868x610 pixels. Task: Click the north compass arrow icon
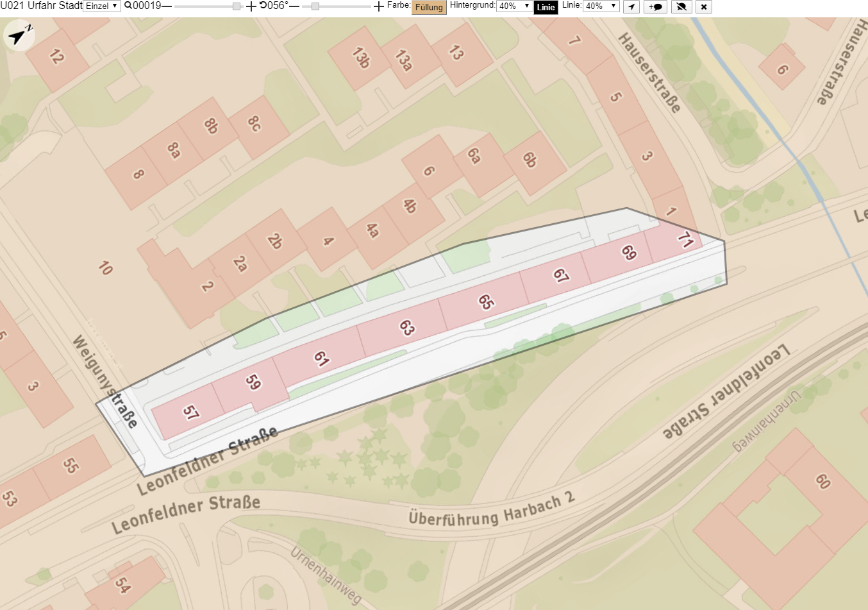click(18, 36)
